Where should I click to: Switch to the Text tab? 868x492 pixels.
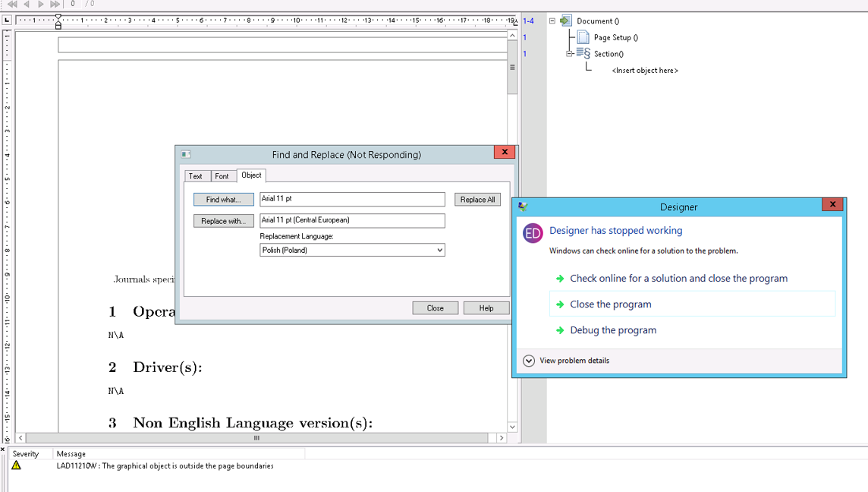pos(197,175)
